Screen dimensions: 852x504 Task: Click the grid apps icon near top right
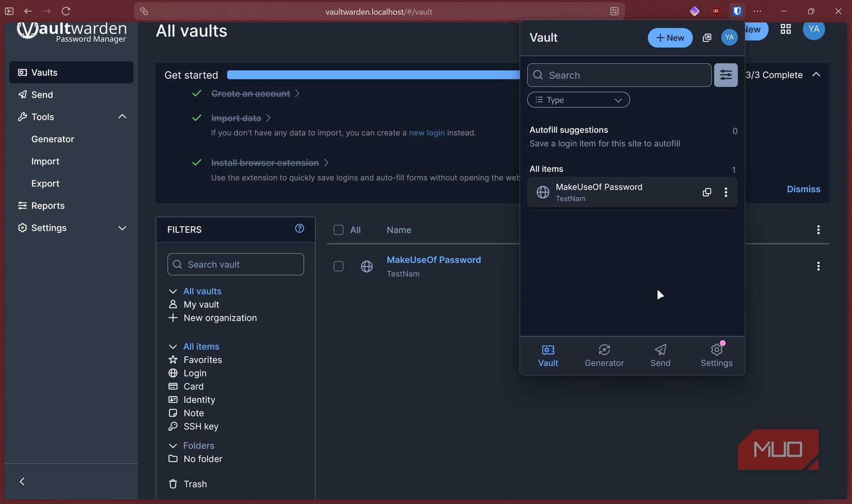785,29
